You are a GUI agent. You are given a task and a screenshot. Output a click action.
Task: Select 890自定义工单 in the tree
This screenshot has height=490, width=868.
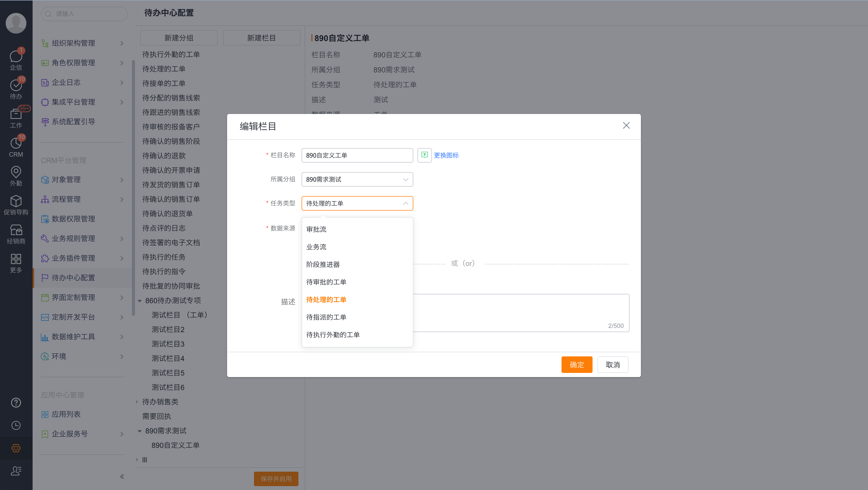click(175, 445)
